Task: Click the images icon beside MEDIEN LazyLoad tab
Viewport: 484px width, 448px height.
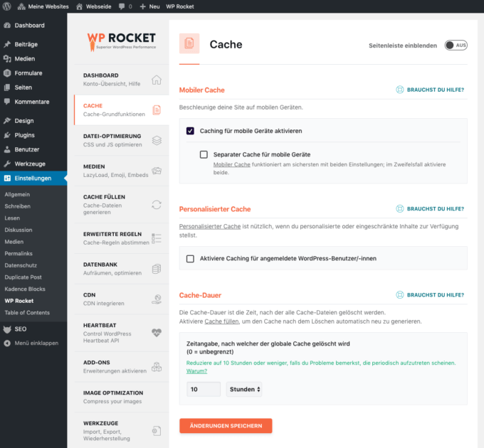Action: (x=157, y=171)
